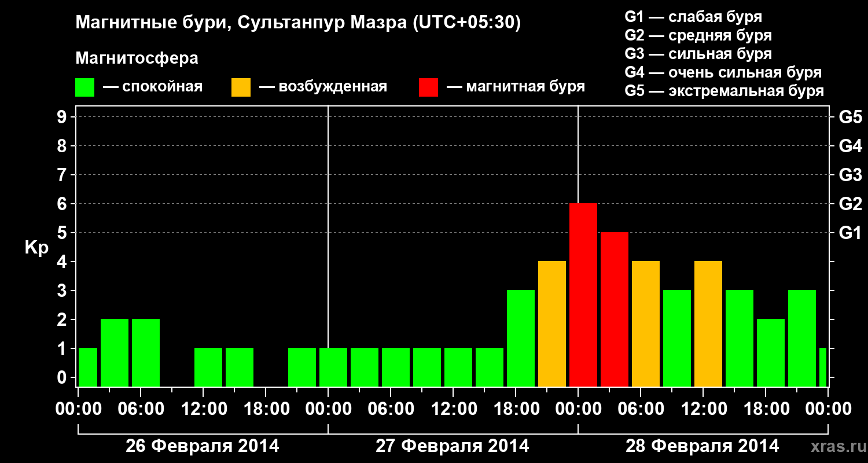Click the legend text — магнитная буря
This screenshot has height=463, width=868.
(x=516, y=87)
